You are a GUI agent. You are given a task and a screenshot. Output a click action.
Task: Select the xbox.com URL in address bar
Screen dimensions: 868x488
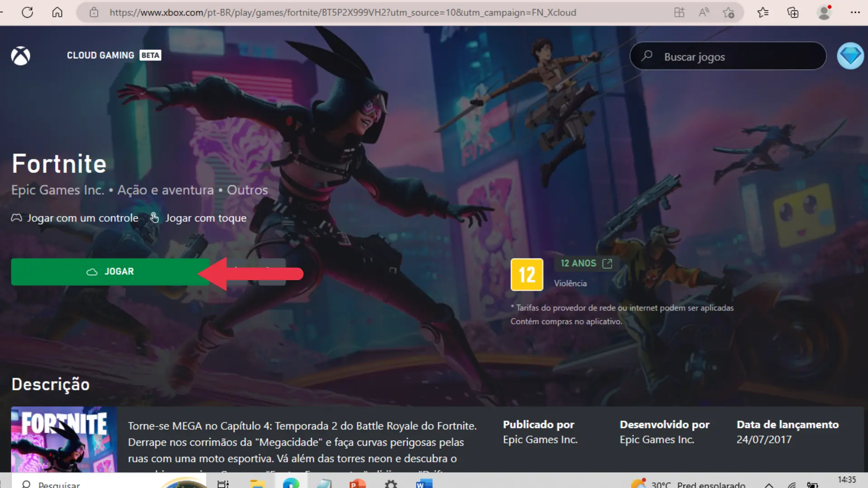click(343, 12)
